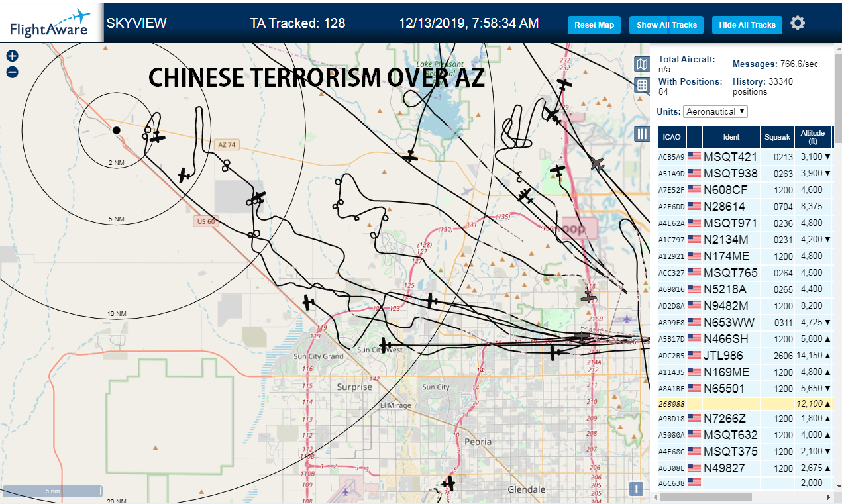The height and width of the screenshot is (504, 842).
Task: Open the Units Aeronautical dropdown
Action: click(x=715, y=111)
